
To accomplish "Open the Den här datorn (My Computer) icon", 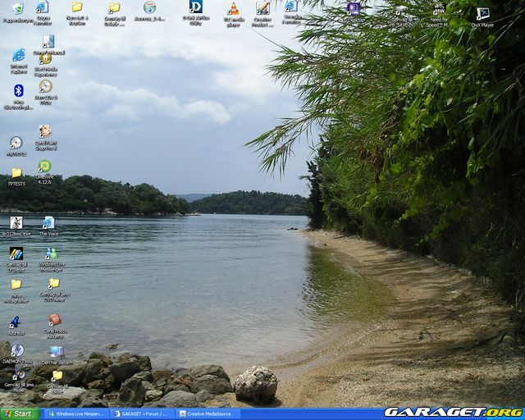I will click(x=57, y=353).
